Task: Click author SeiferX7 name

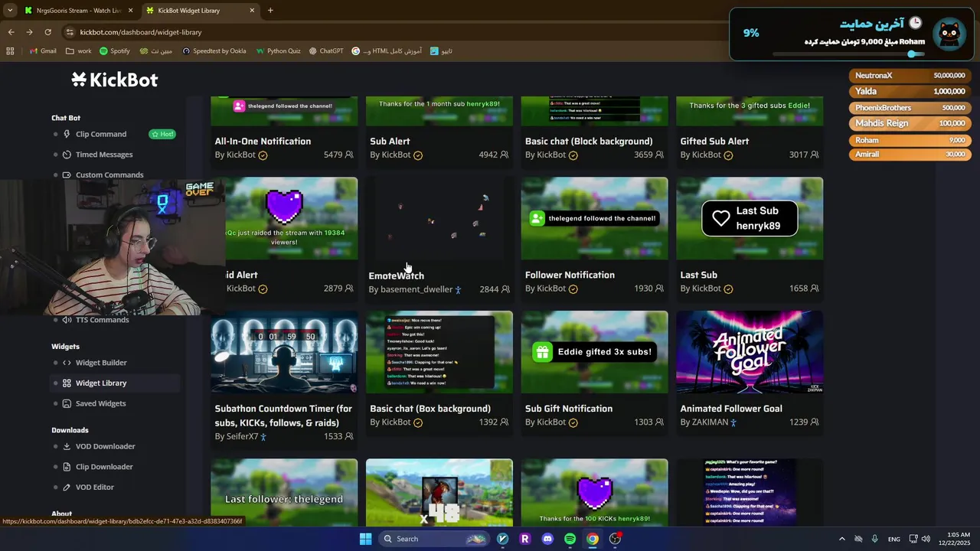Action: click(242, 436)
